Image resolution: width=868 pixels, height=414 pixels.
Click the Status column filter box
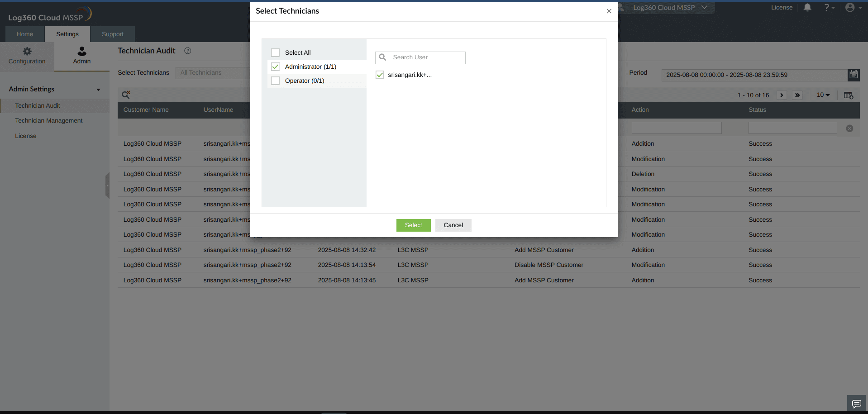[x=793, y=128]
